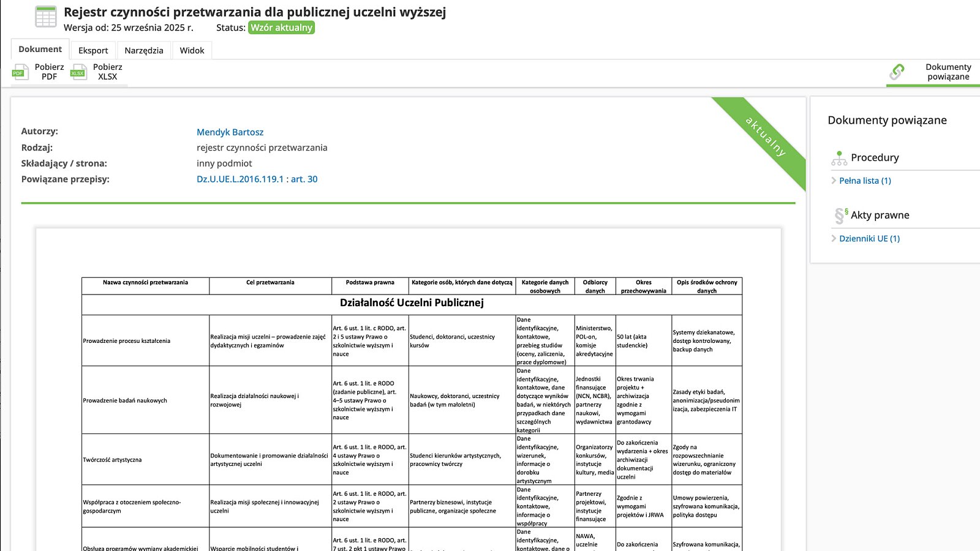Click the PDF download icon
The height and width of the screenshot is (551, 980).
click(20, 72)
